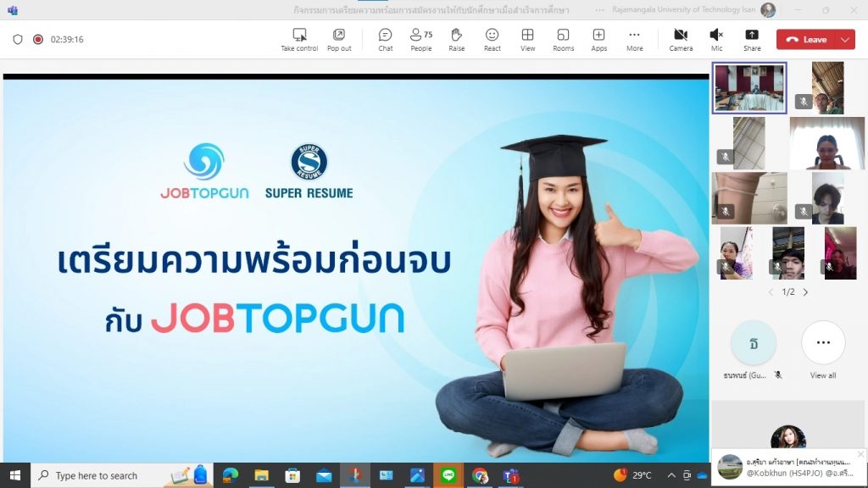This screenshot has height=488, width=868.
Task: Click Share to present content
Action: [752, 39]
